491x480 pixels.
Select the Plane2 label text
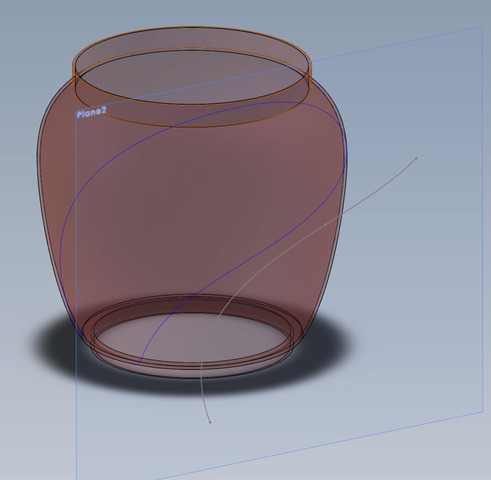tap(91, 113)
